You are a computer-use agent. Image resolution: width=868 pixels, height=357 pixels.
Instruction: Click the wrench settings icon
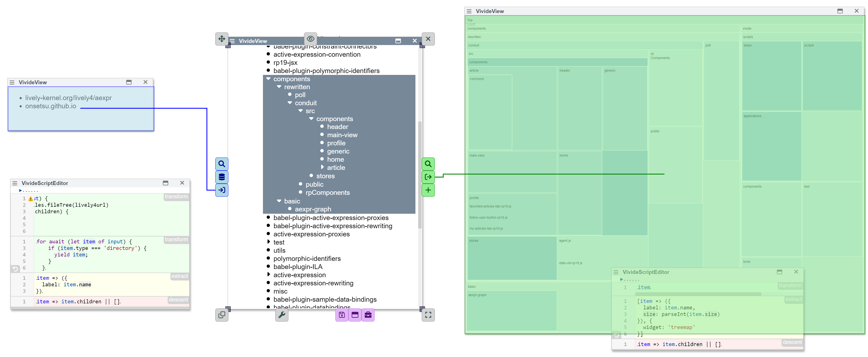coord(282,315)
